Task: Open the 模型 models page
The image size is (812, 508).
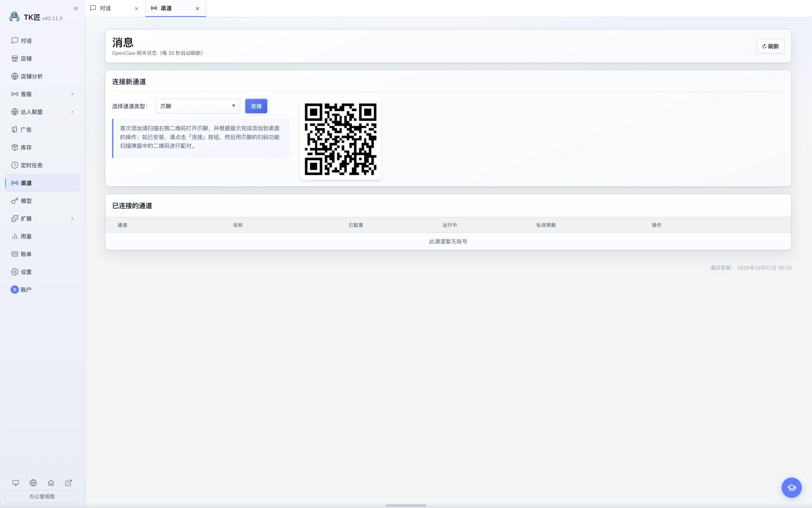Action: coord(42,201)
